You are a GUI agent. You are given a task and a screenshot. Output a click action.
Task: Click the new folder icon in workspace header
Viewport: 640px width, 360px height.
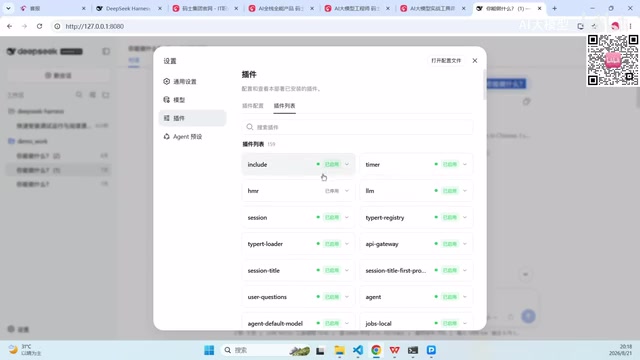(x=106, y=95)
